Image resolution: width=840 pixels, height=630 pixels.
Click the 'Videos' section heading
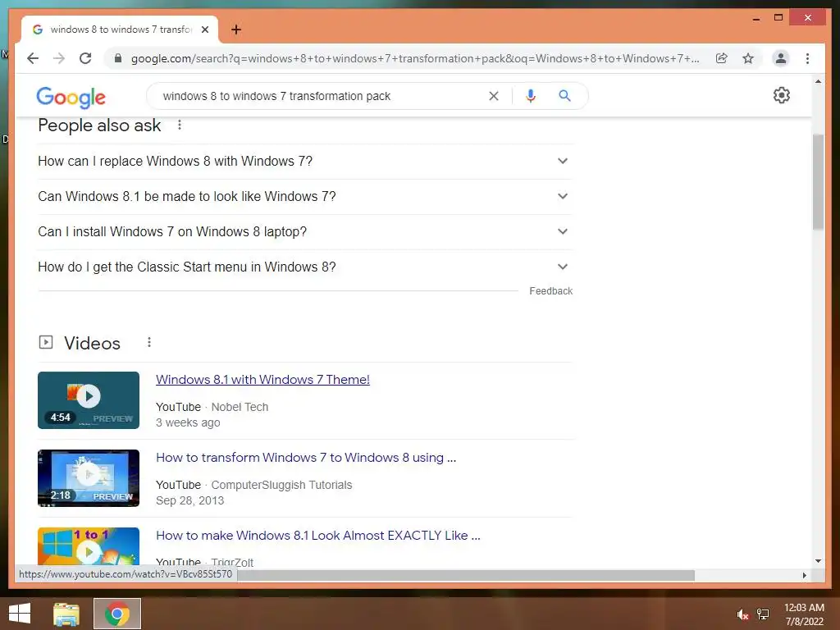pyautogui.click(x=92, y=343)
